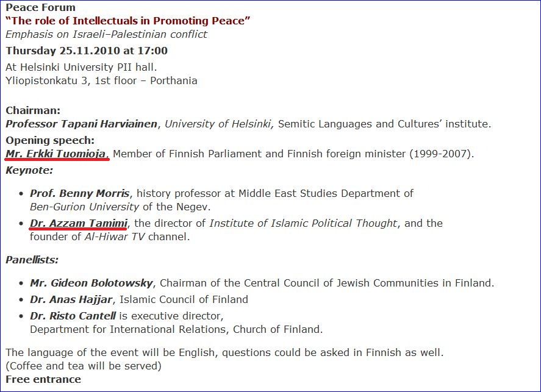Click the underlined name Dr. Azzam Tamimi
Image resolution: width=541 pixels, height=392 pixels.
[79, 223]
